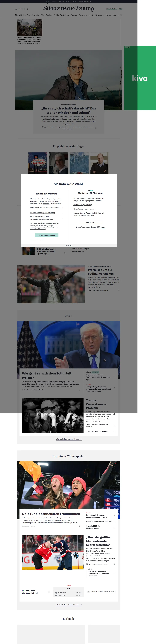Open Kiva advertisement banner

click(140, 78)
